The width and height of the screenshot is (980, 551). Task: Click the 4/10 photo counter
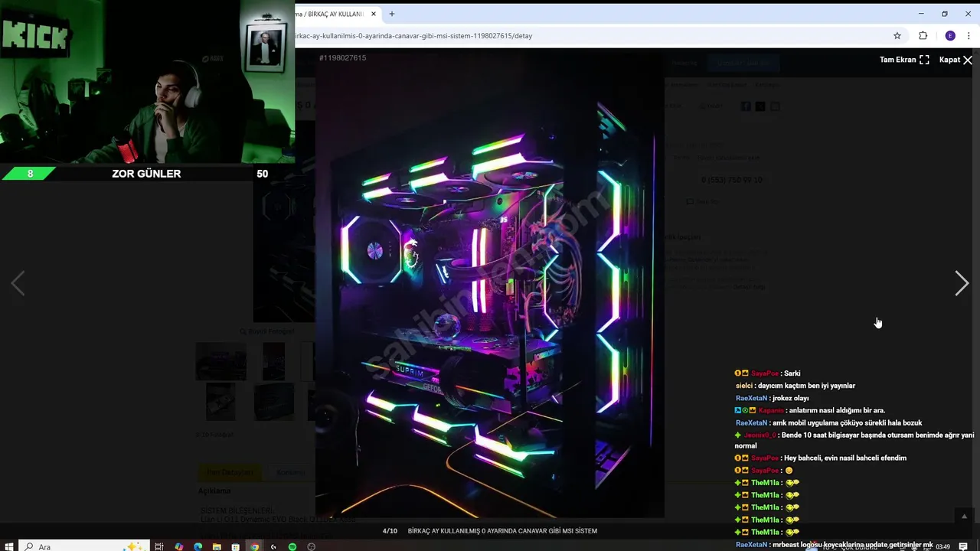(390, 530)
